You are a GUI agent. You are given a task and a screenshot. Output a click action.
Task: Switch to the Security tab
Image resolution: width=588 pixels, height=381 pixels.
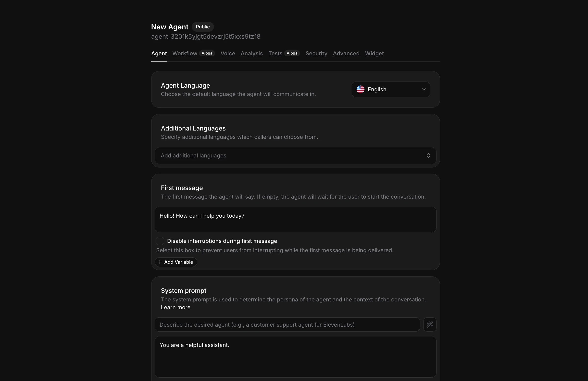pos(316,53)
